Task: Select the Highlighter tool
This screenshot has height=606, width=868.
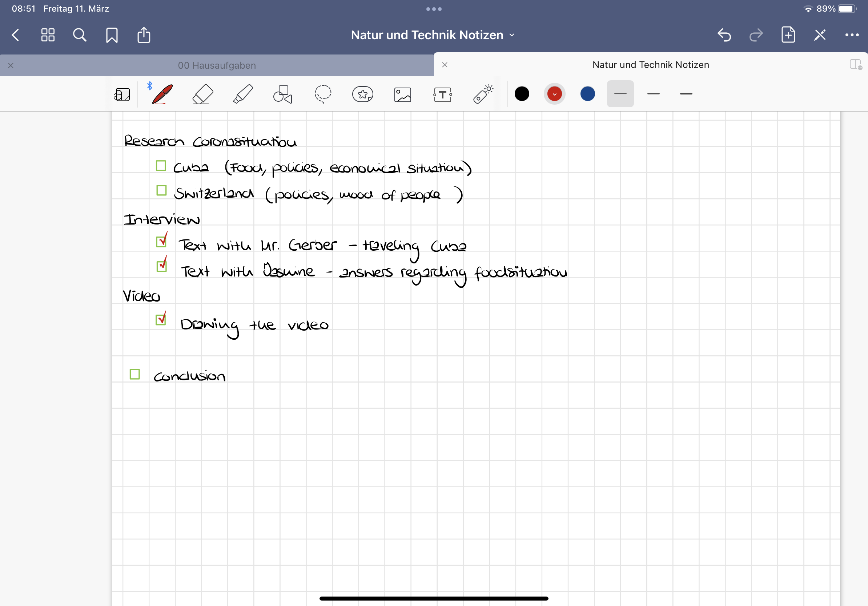Action: pyautogui.click(x=243, y=94)
